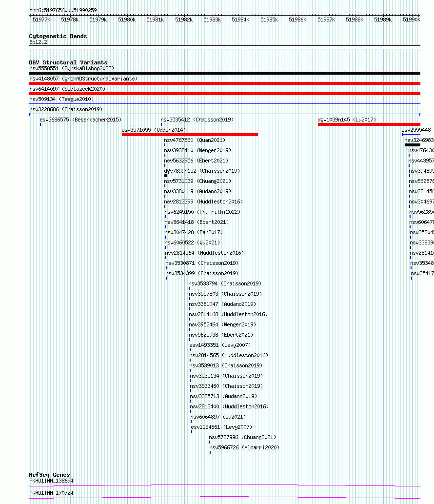Click the 51977k ruler position
Viewport: 434px width, 504px height.
coord(42,20)
